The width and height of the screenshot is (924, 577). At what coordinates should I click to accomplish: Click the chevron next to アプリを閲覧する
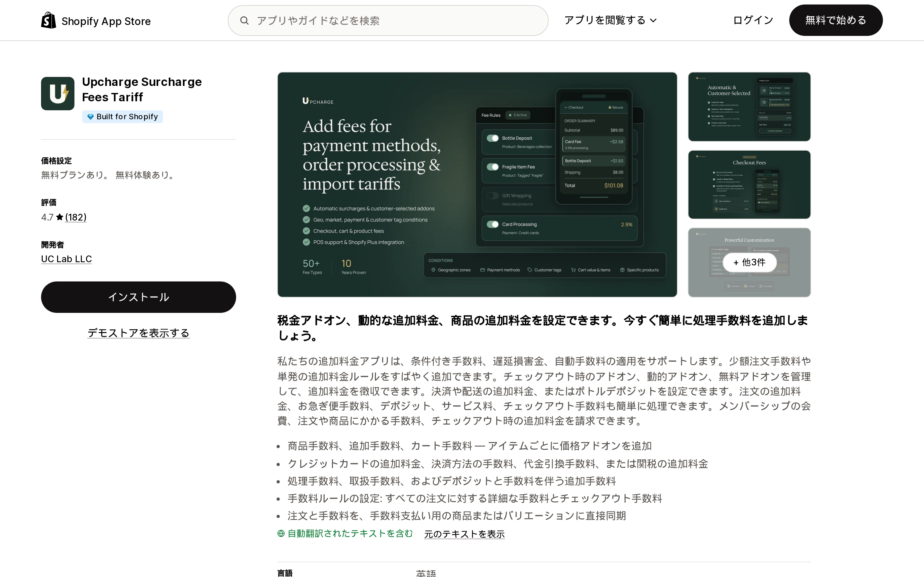pyautogui.click(x=653, y=21)
